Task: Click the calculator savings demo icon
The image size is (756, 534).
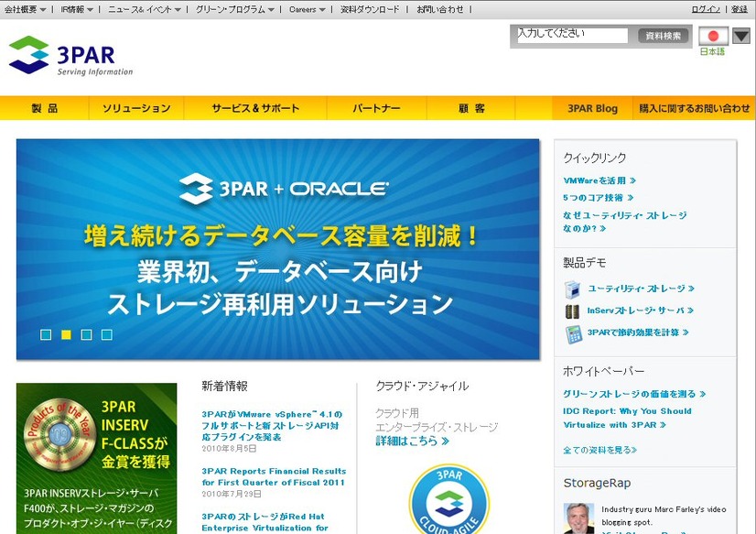Action: (x=573, y=334)
